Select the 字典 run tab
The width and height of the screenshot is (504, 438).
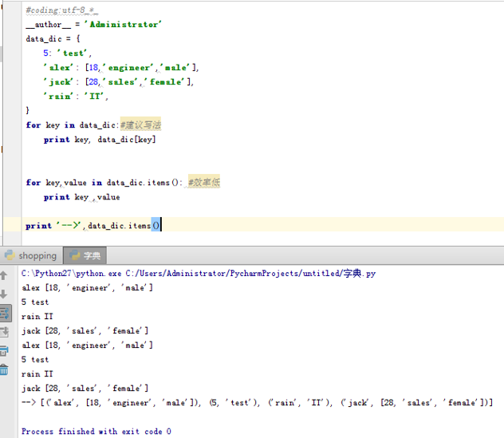[85, 255]
